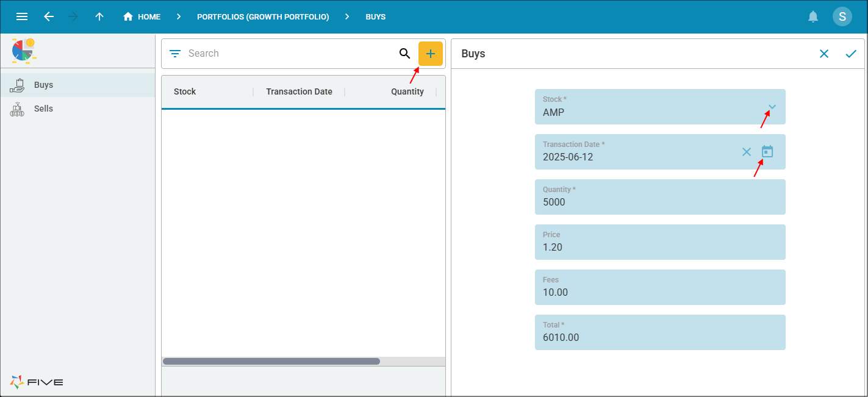Screen dimensions: 868x397
Task: Go back with the left arrow
Action: [x=49, y=16]
